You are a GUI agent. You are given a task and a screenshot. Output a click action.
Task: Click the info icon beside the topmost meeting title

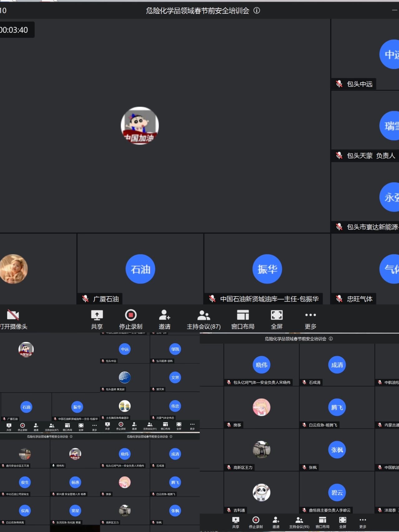[x=257, y=11]
